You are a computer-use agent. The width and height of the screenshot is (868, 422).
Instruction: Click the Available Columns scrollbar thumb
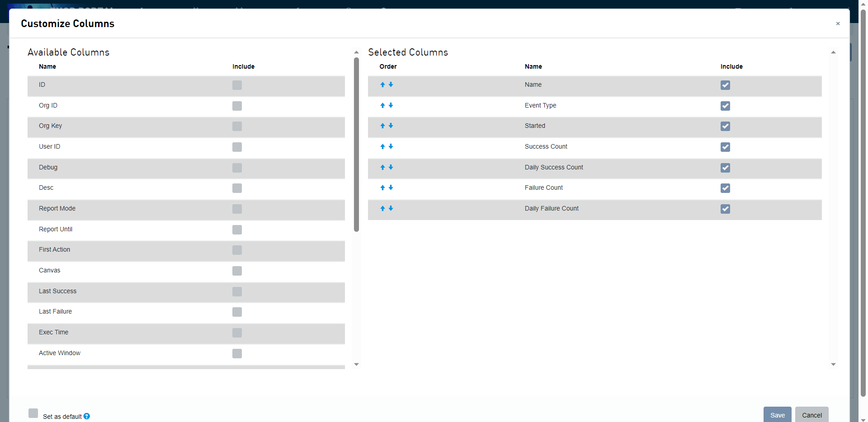pos(356,145)
